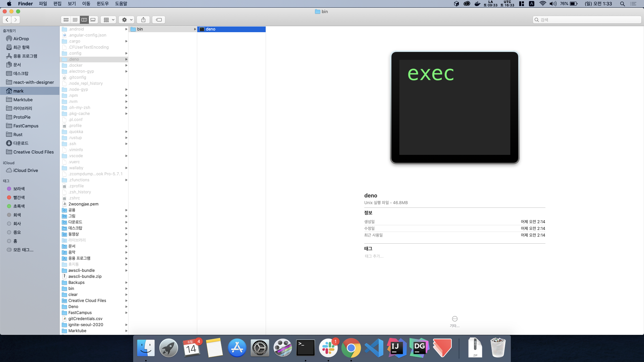Image resolution: width=644 pixels, height=362 pixels.
Task: Select 2woongjae.pem file in the list
Action: pyautogui.click(x=83, y=204)
